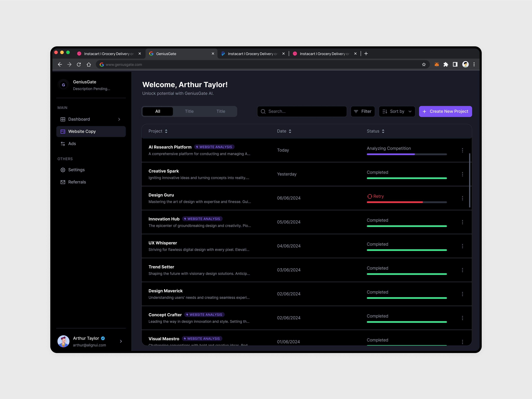Image resolution: width=532 pixels, height=399 pixels.
Task: Bookmark the page with the star icon
Action: (x=424, y=64)
